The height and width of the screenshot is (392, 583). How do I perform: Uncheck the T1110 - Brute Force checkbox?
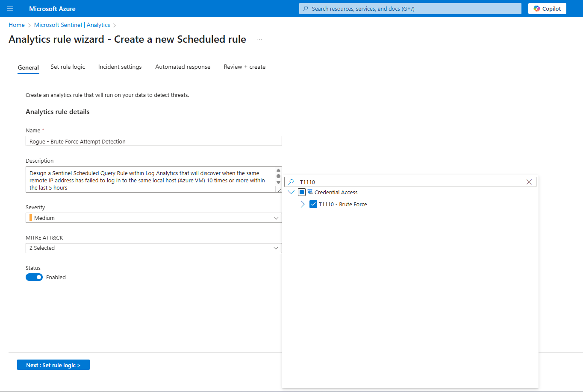point(313,204)
